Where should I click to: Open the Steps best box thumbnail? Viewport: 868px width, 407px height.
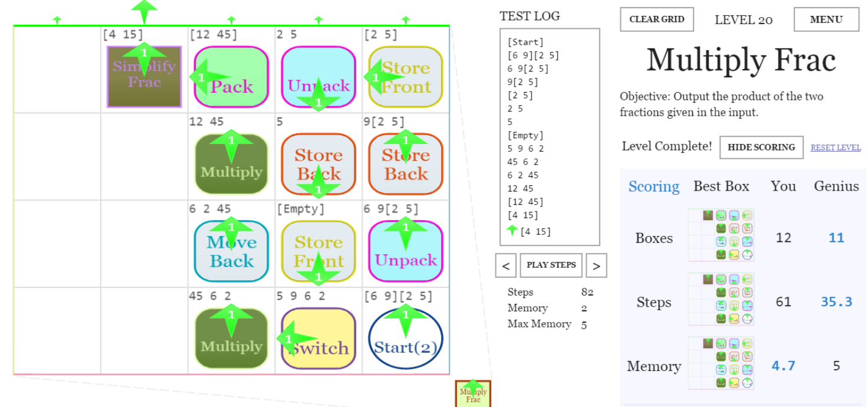[721, 299]
